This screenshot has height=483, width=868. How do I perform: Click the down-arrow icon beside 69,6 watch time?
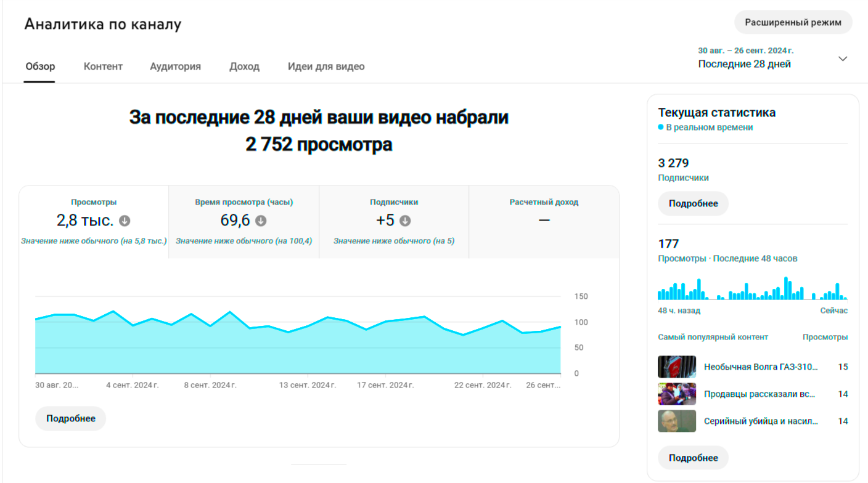point(261,221)
